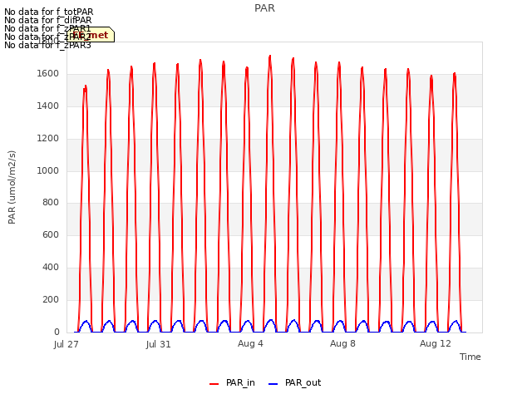Viewport: 532px width, 399px height.
Task: Click the 1000 y-axis tick label
Action: click(48, 170)
